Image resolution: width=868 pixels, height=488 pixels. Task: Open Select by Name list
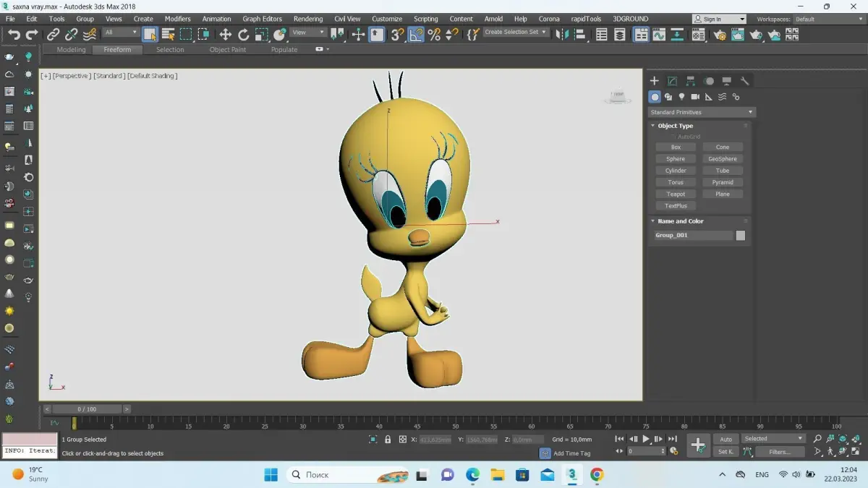click(x=168, y=34)
